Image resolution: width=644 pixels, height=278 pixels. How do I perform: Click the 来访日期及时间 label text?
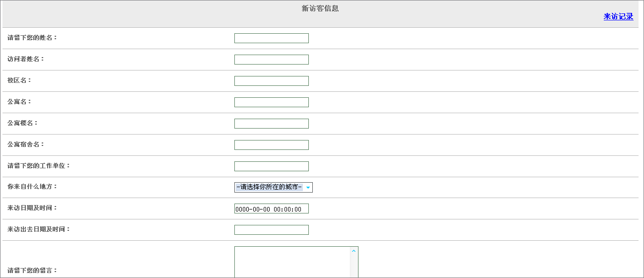[x=32, y=208]
